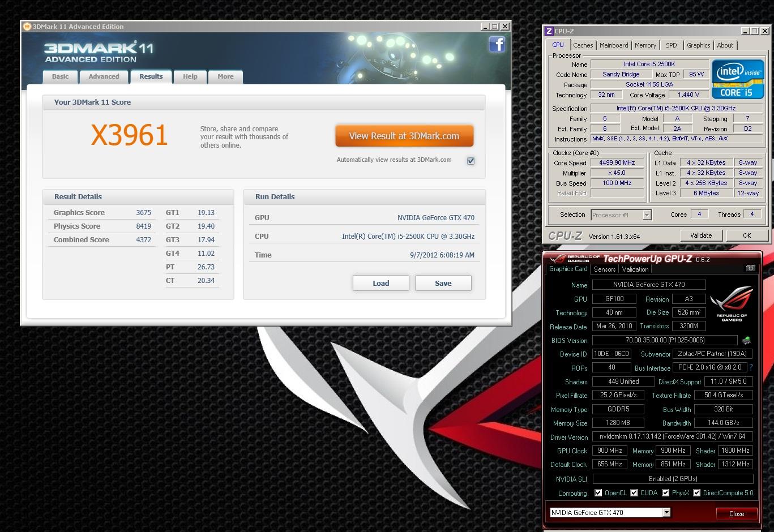Switch to the Caches tab in CPU-Z
The image size is (774, 532).
point(583,45)
